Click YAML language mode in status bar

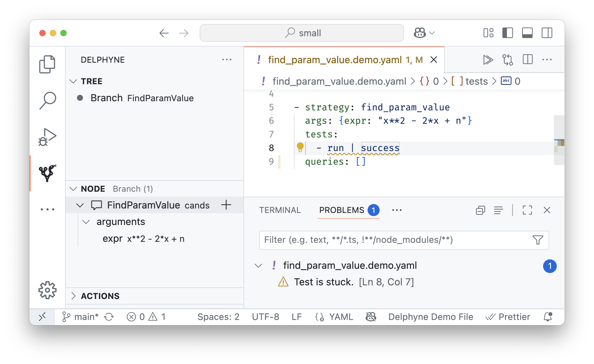point(341,317)
